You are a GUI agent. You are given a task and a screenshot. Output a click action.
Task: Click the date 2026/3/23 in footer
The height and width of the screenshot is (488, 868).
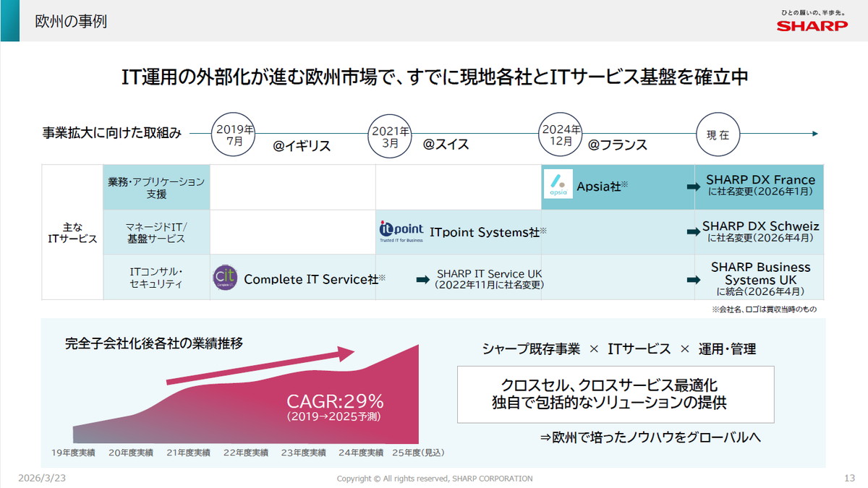point(41,479)
